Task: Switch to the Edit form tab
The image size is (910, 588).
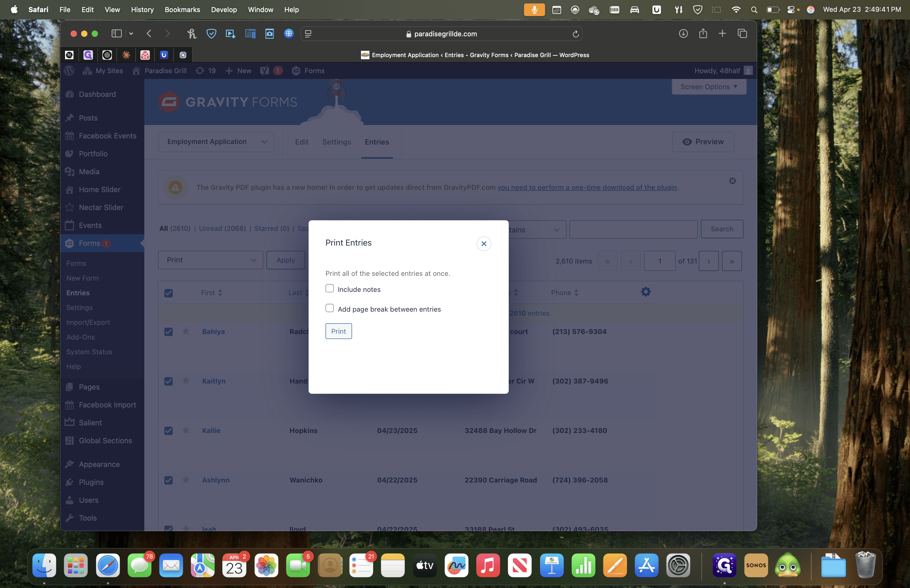Action: point(301,142)
